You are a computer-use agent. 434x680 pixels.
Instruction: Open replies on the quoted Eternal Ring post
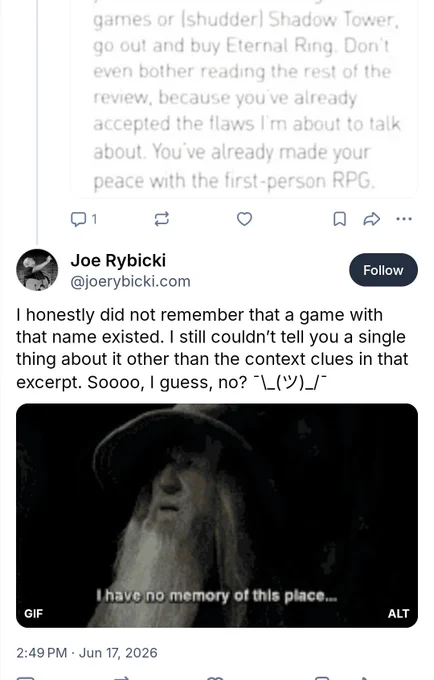[84, 219]
